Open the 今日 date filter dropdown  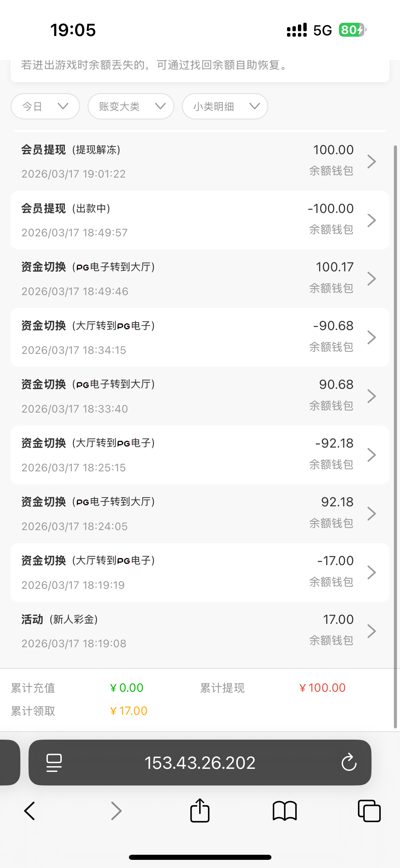point(45,106)
